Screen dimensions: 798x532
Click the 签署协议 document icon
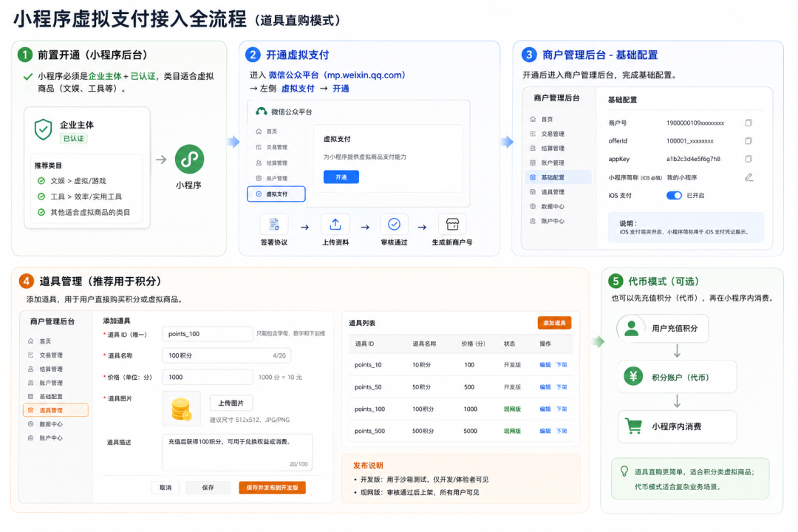click(274, 225)
